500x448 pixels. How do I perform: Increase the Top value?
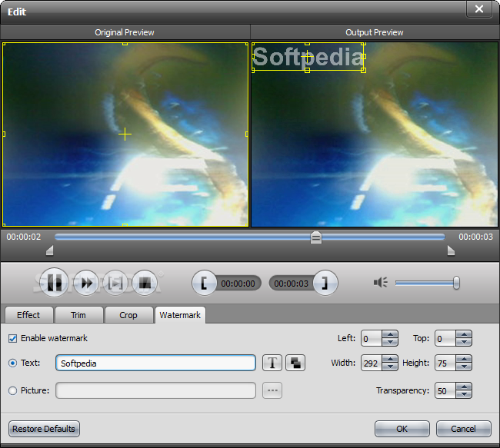tap(464, 334)
